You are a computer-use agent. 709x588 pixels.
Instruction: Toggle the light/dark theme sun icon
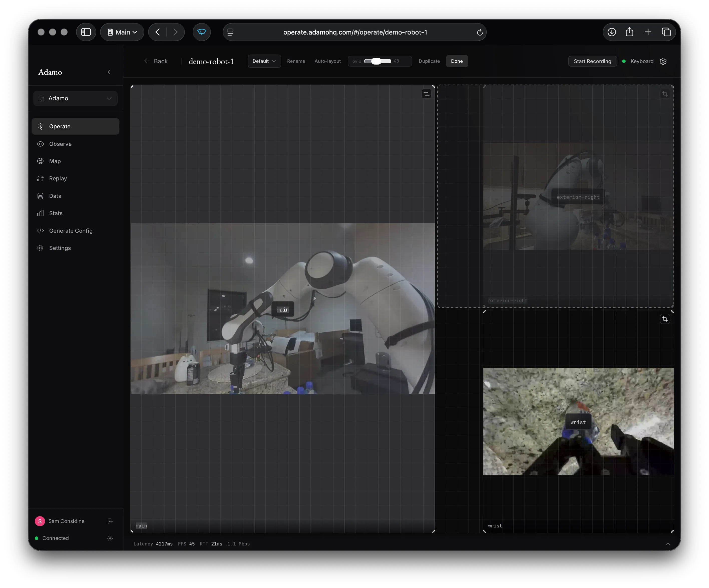[x=110, y=538]
